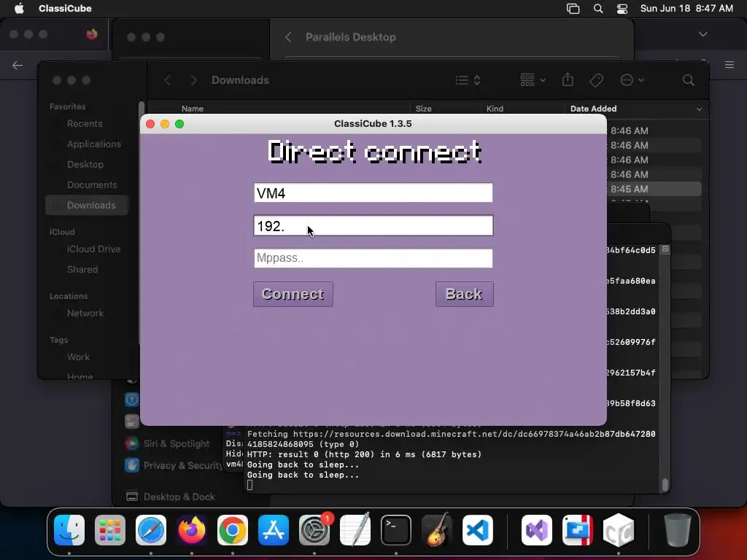The width and height of the screenshot is (747, 560).
Task: Open TextEdit from the Dock
Action: [x=355, y=530]
